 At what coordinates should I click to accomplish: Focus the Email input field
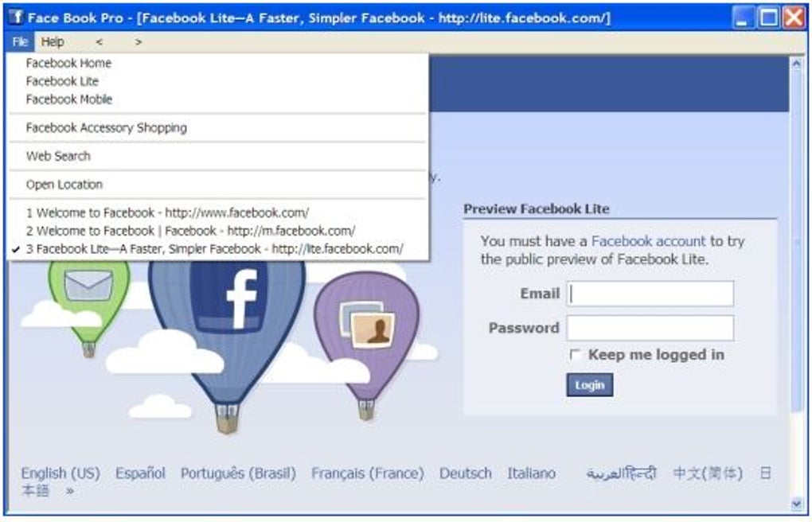(x=650, y=294)
